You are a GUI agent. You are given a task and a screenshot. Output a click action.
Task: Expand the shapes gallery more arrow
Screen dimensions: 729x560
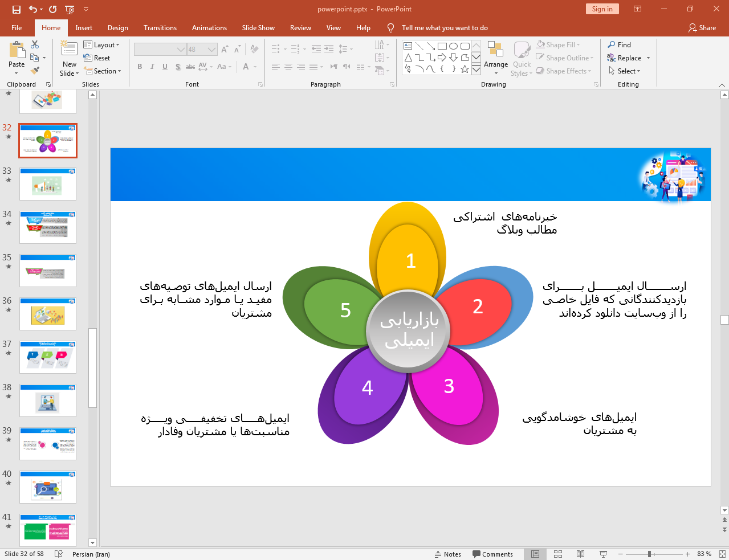click(x=476, y=69)
